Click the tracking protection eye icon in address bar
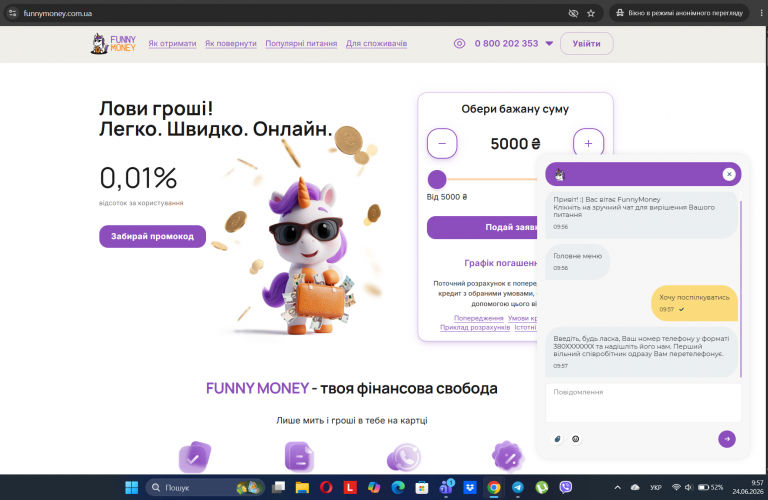This screenshot has width=768, height=500. 573,13
